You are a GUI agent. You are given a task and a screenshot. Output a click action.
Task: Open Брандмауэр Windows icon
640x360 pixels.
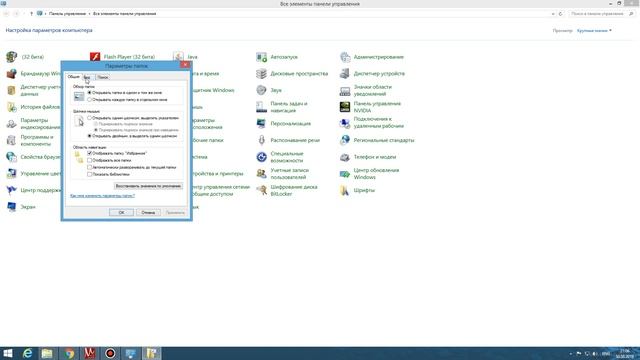pyautogui.click(x=11, y=73)
